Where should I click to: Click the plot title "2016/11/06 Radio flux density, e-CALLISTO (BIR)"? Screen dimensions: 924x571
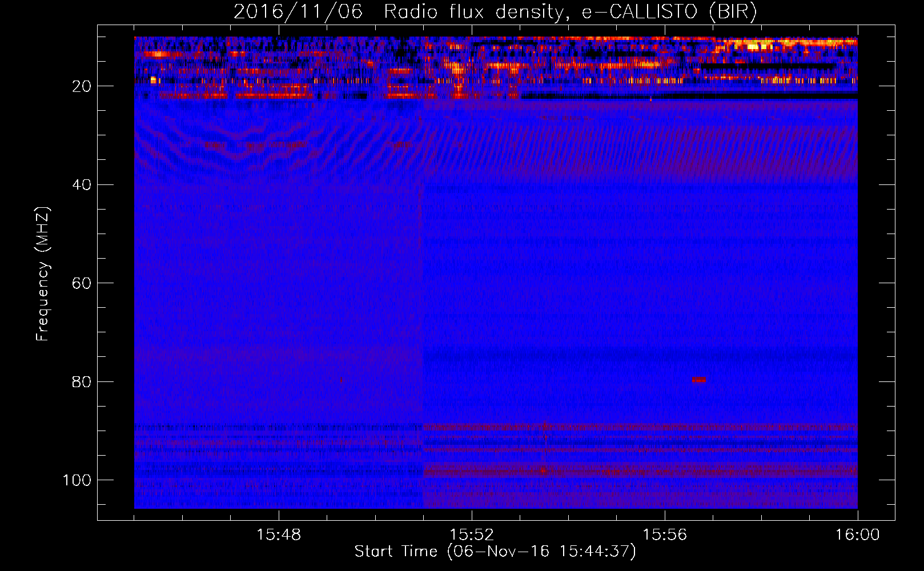[x=495, y=11]
